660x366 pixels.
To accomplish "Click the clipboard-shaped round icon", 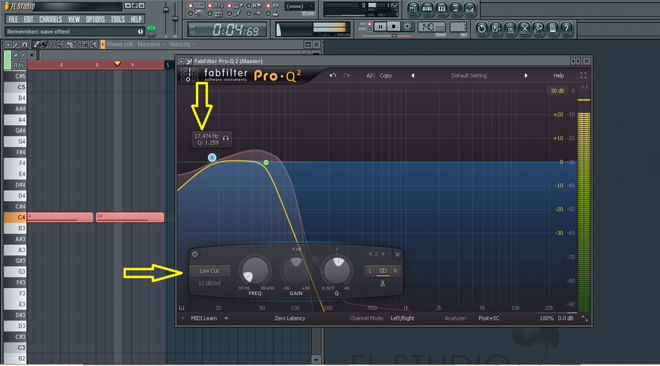I will pos(552,28).
